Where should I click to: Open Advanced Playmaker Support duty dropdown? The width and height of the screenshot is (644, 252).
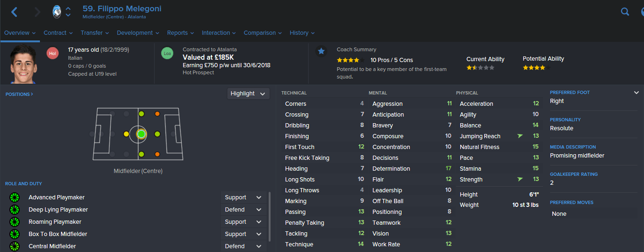[x=244, y=197]
